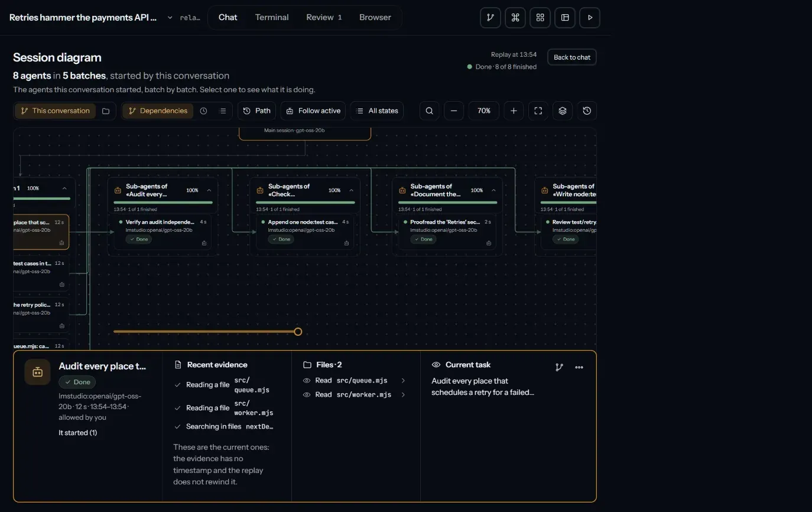Open the Terminal tab

(272, 17)
